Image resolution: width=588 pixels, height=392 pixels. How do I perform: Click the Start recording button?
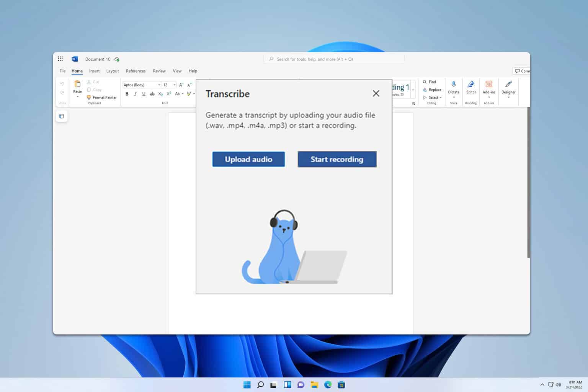point(337,159)
